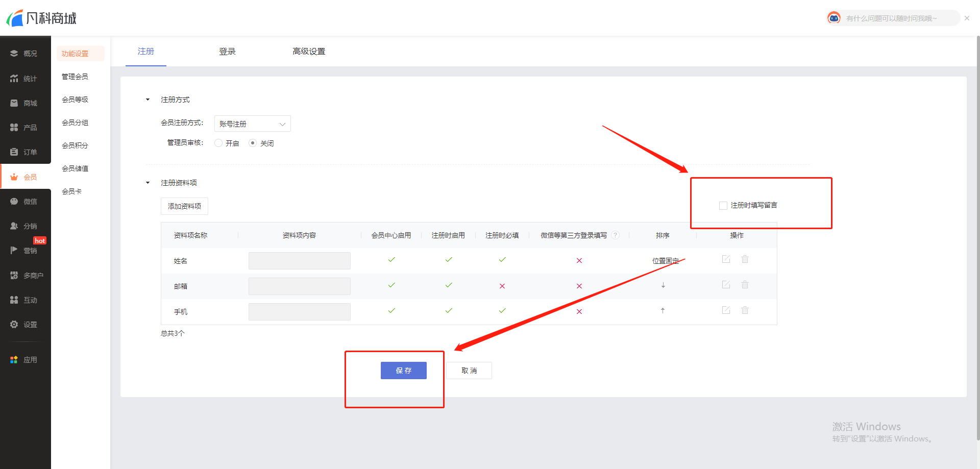Image resolution: width=980 pixels, height=469 pixels.
Task: Click the page vertical scrollbar
Action: click(978, 237)
